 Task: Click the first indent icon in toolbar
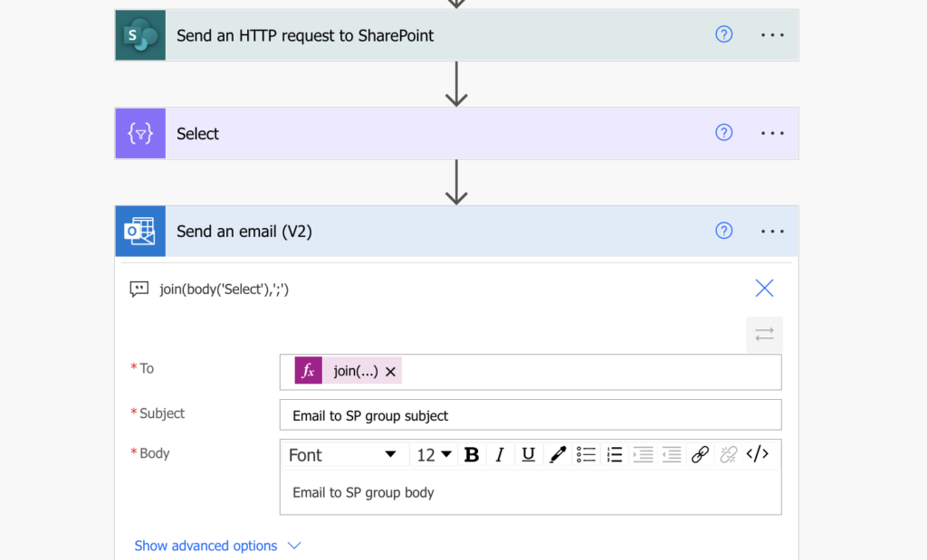click(643, 454)
